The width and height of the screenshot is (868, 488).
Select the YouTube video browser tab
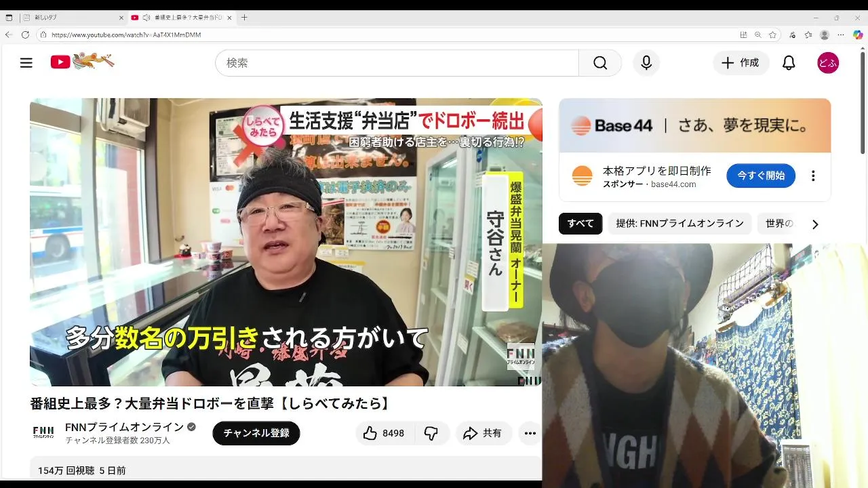pyautogui.click(x=181, y=18)
